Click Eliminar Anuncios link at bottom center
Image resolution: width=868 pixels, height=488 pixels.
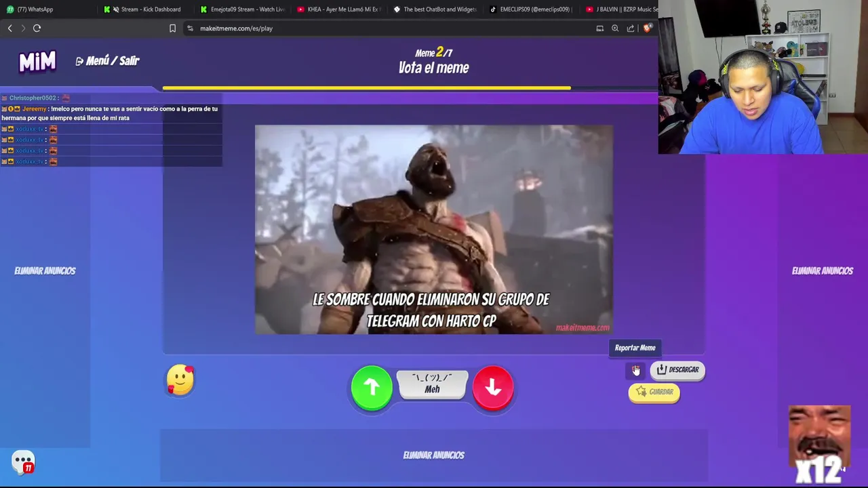[433, 455]
